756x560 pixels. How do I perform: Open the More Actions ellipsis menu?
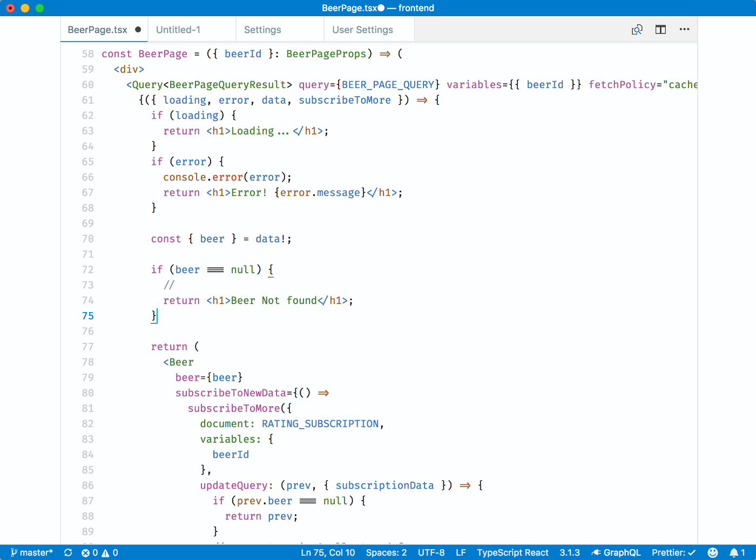(x=684, y=30)
